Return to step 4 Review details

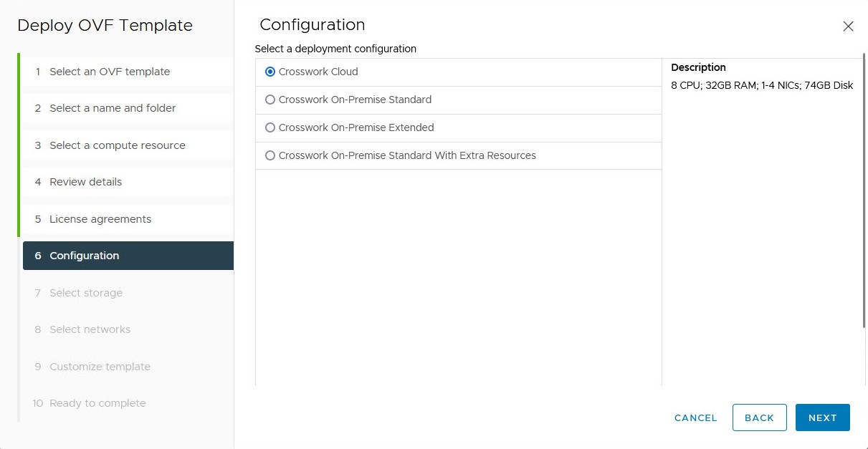click(128, 182)
